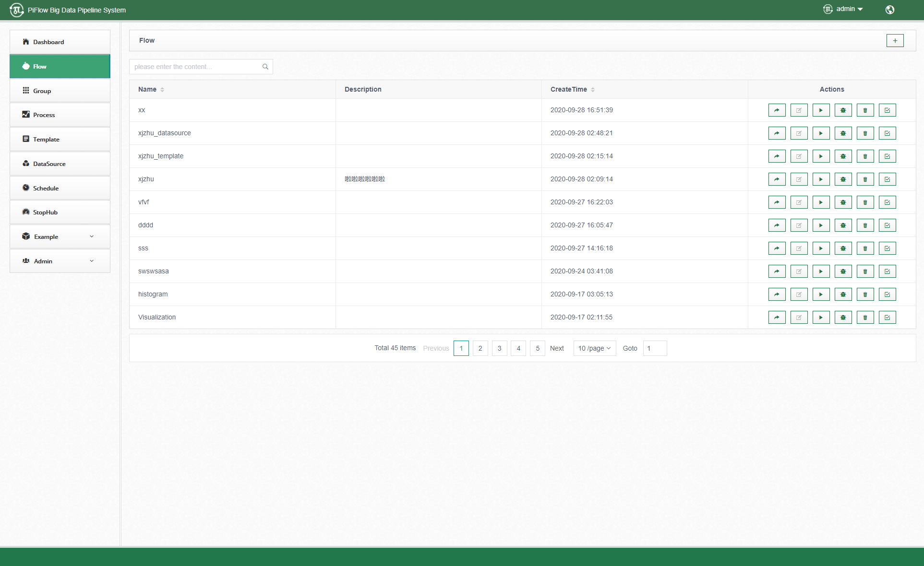
Task: Open DataSource in the sidebar
Action: (60, 164)
